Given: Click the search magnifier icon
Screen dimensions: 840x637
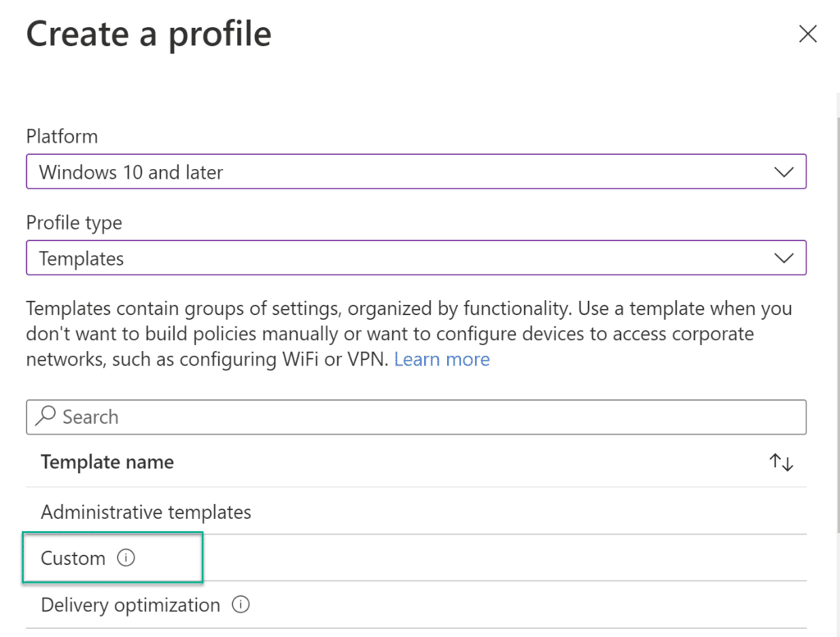Looking at the screenshot, I should coord(46,416).
